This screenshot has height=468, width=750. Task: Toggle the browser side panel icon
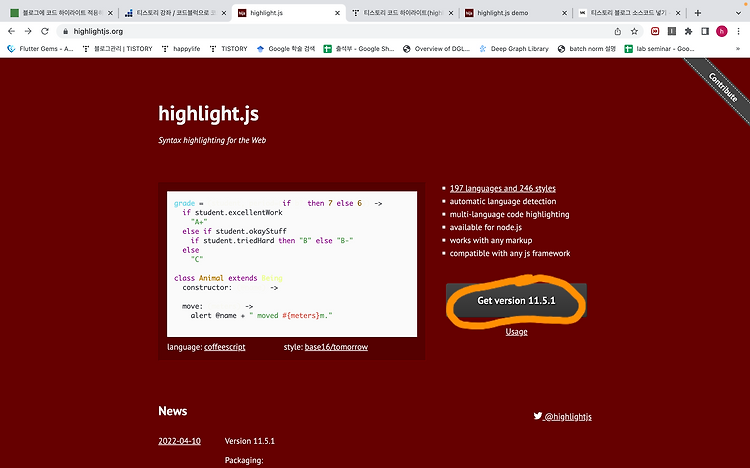[x=705, y=31]
